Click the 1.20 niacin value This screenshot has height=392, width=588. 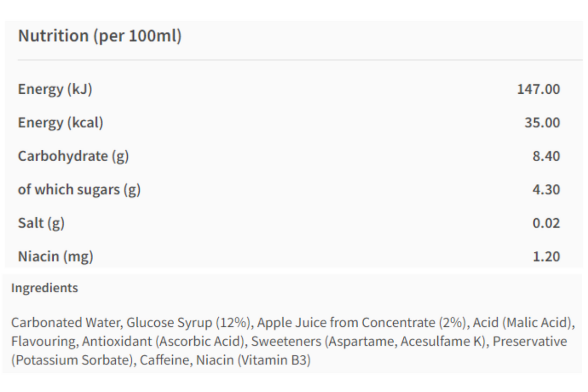click(546, 256)
